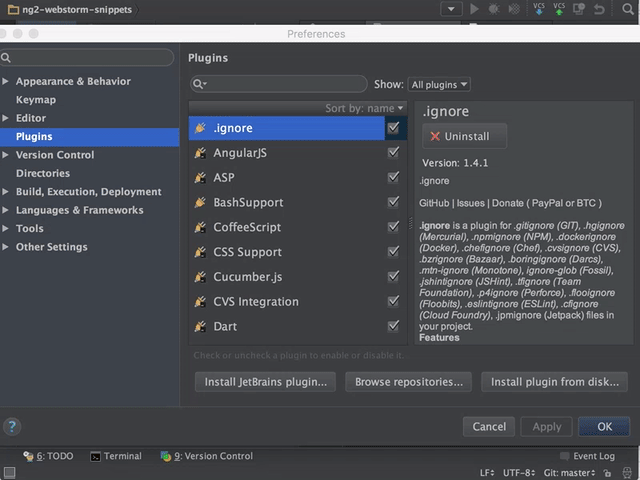Uncheck the ASP plugin checkbox

pyautogui.click(x=393, y=177)
